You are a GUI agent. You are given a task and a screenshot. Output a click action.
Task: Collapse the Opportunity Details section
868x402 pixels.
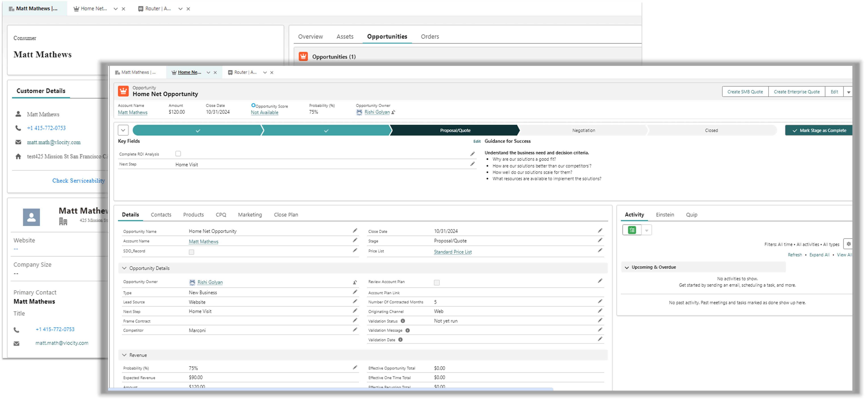click(124, 268)
